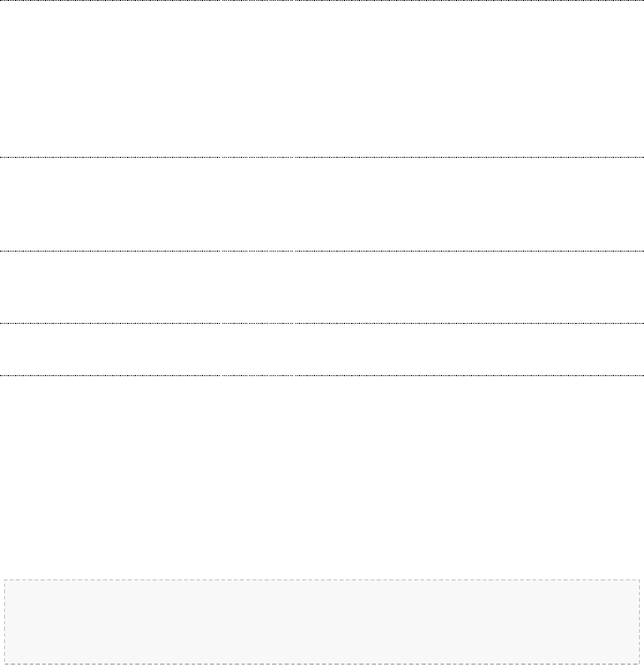Click the dotted line at the table top
Viewport: 644px width, 665px height.
[x=322, y=1]
